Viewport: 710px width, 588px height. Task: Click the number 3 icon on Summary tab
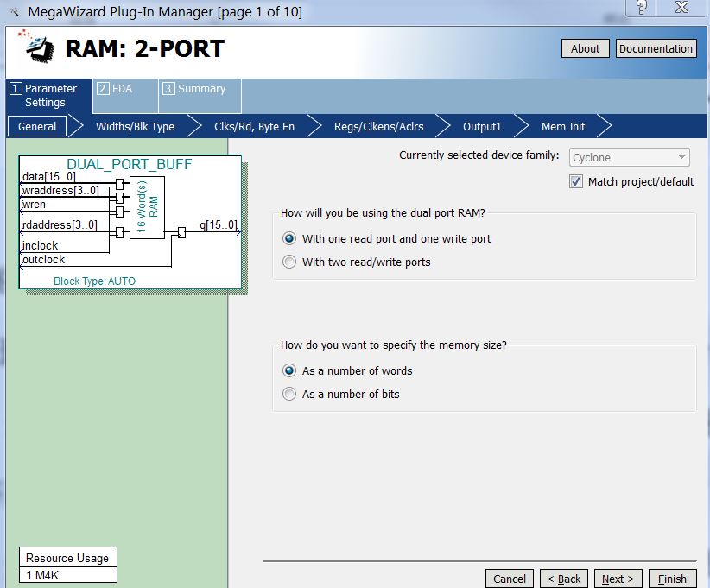click(168, 88)
